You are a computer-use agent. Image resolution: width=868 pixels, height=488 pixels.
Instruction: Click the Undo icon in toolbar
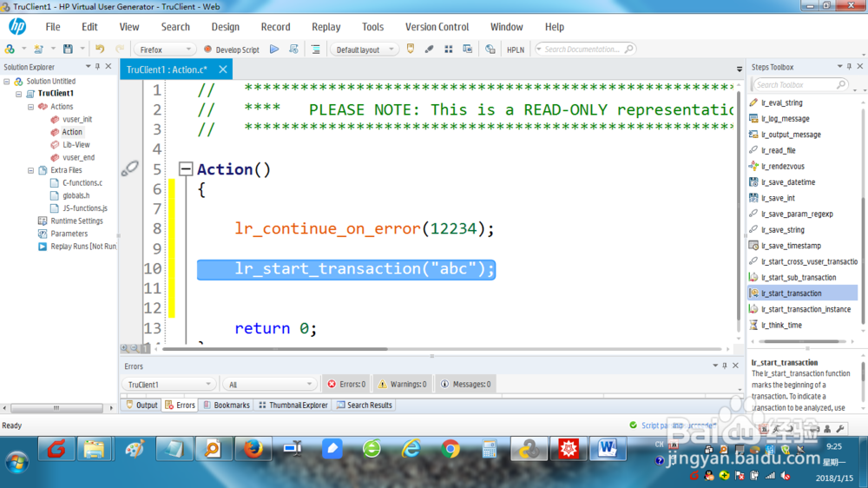100,49
